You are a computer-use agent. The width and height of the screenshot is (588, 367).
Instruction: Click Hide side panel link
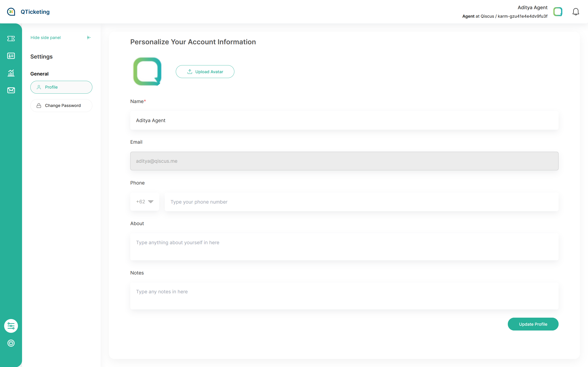click(x=45, y=37)
